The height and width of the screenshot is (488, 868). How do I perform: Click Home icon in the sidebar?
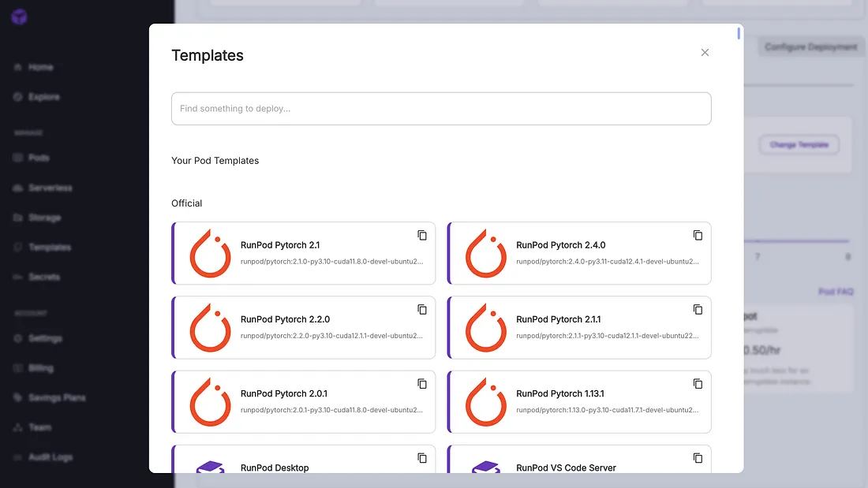[17, 67]
